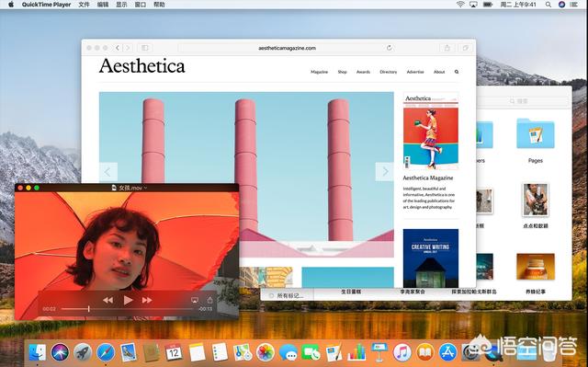This screenshot has height=367, width=588.
Task: Open the Magazine nav link
Action: 319,72
